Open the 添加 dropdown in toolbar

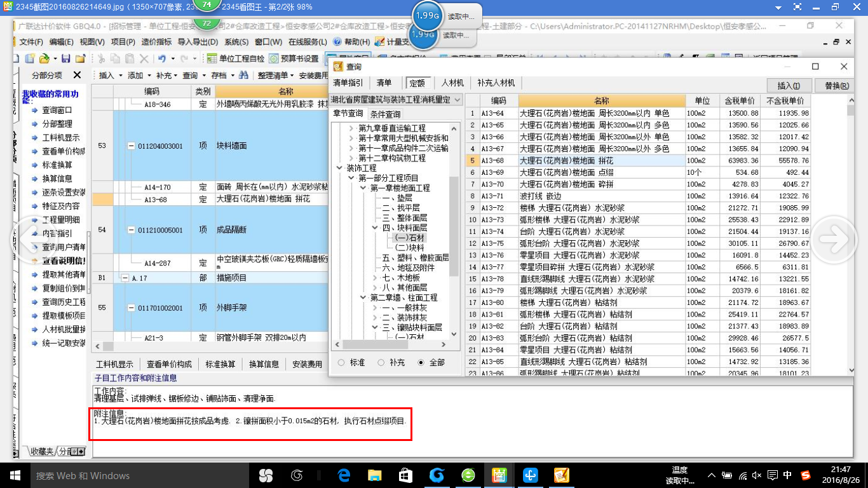pyautogui.click(x=139, y=75)
